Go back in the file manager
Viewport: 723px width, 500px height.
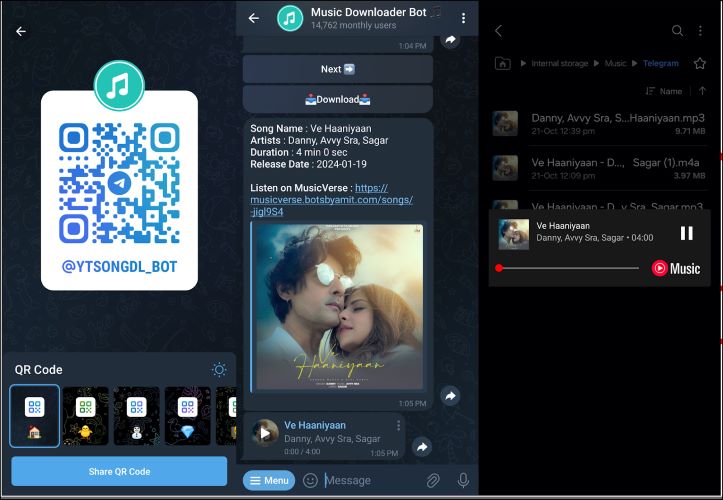tap(498, 31)
